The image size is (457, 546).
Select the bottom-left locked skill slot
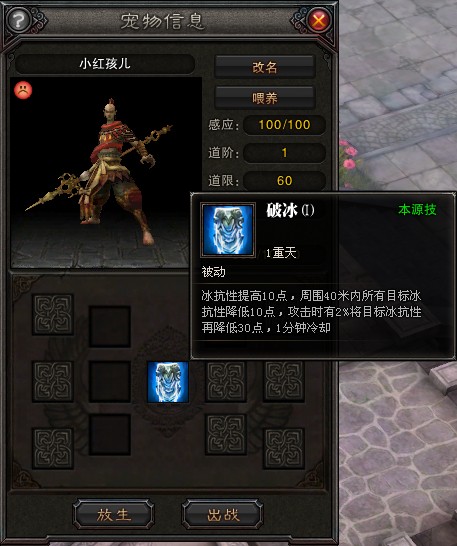pyautogui.click(x=53, y=448)
